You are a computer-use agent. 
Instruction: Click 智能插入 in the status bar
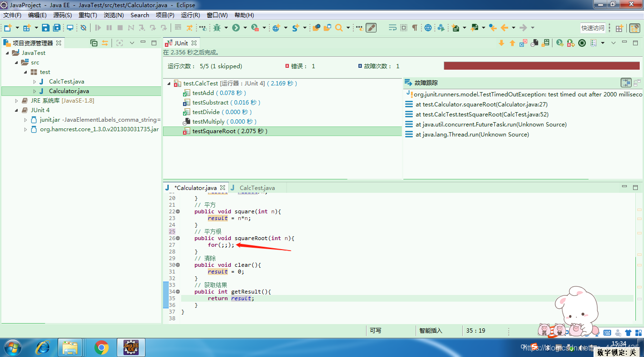click(x=431, y=330)
